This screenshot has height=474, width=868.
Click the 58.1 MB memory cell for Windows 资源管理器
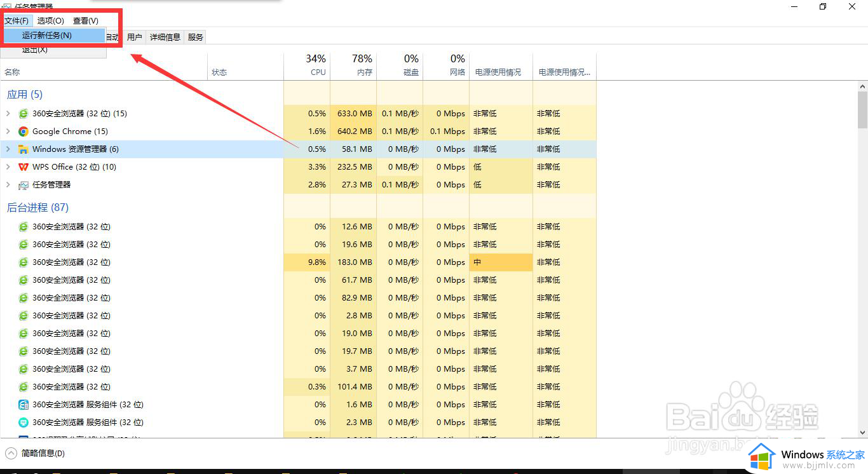coord(353,149)
